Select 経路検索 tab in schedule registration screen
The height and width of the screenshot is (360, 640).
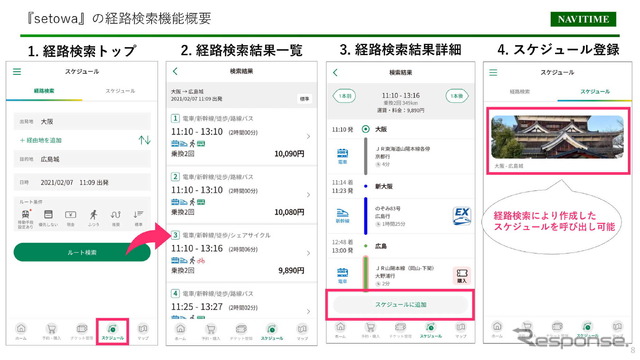coord(520,92)
